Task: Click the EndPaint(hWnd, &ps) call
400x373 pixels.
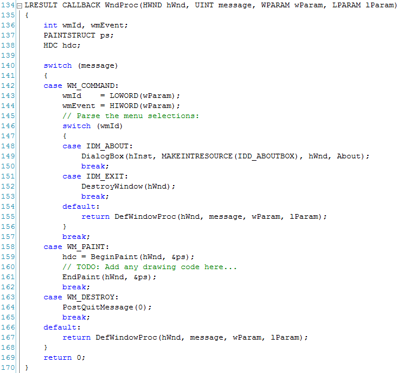Action: click(109, 277)
